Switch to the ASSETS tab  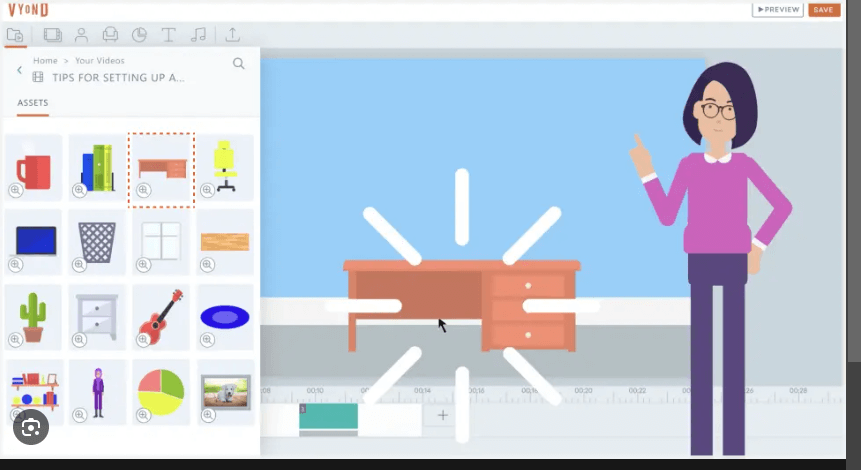click(32, 103)
